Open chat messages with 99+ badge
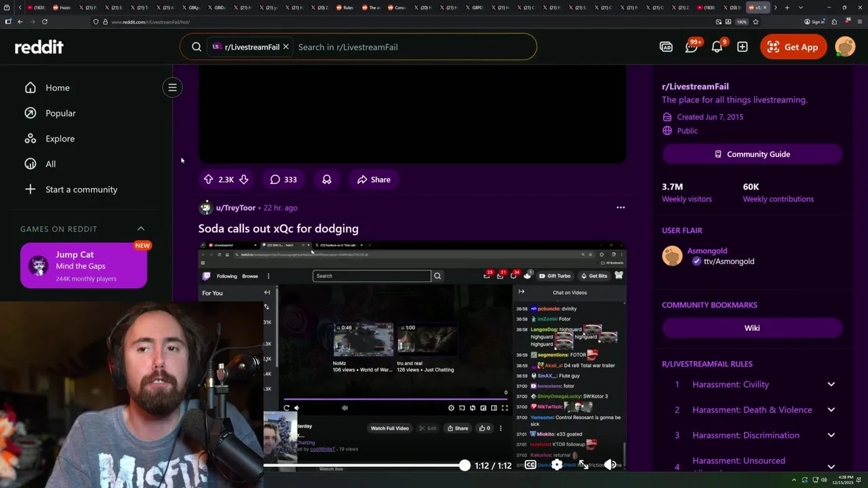 pos(692,47)
